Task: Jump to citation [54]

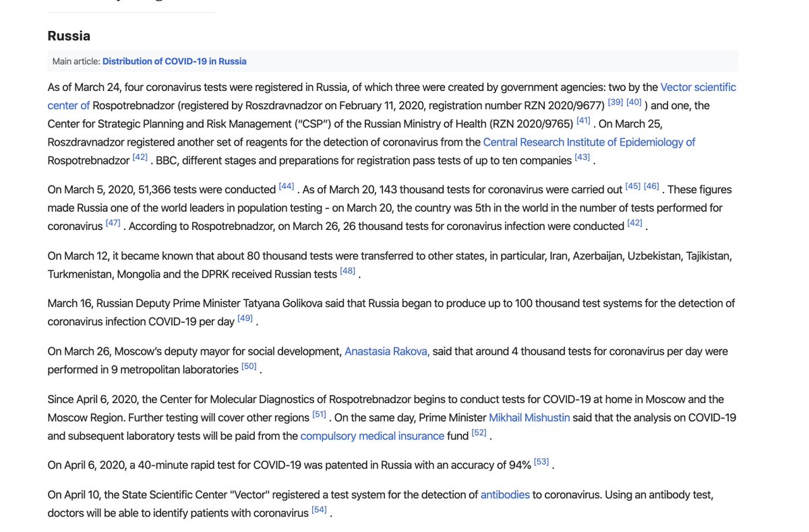Action: (319, 510)
